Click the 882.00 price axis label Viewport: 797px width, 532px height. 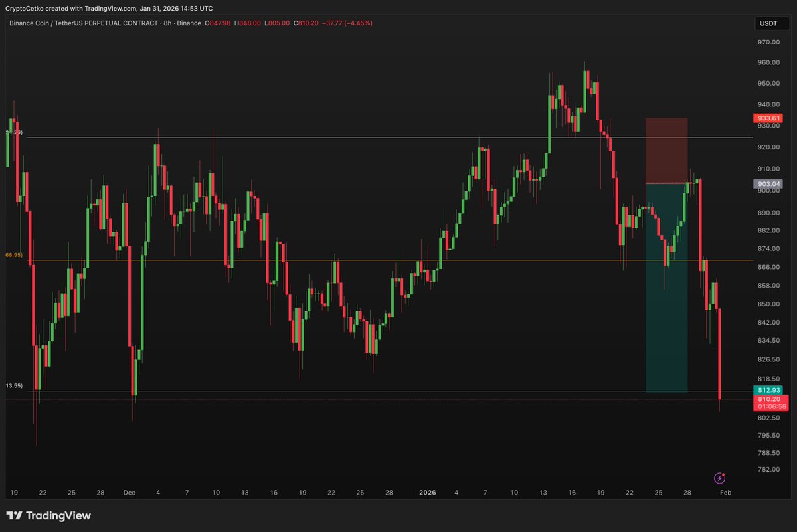pyautogui.click(x=768, y=230)
